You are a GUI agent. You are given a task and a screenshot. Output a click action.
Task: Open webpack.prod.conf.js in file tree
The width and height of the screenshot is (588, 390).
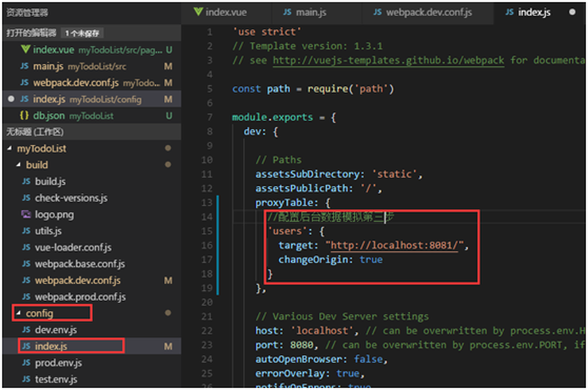tap(92, 297)
